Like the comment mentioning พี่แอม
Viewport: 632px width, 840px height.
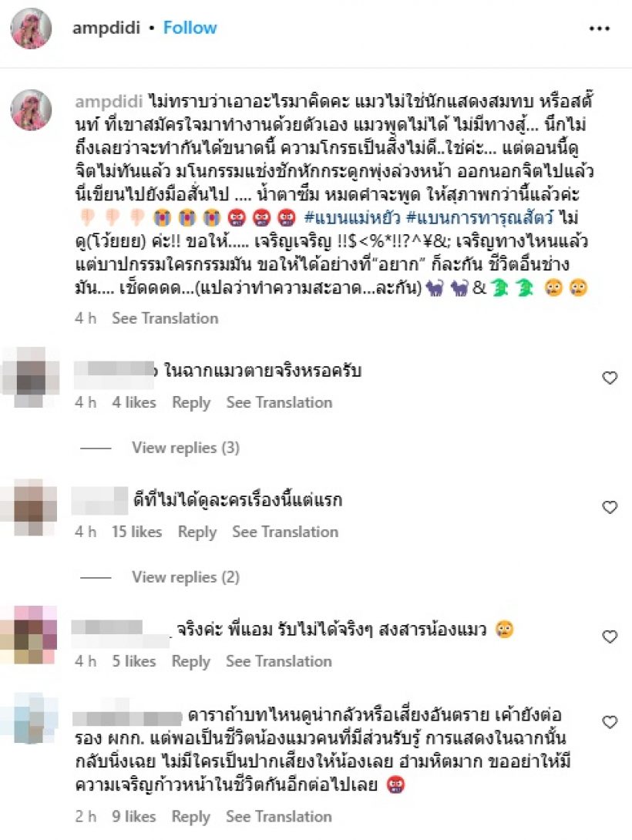(x=610, y=637)
